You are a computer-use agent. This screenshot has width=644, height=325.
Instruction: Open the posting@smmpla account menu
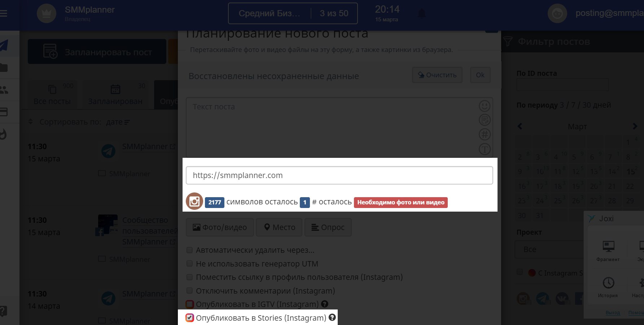(x=609, y=13)
